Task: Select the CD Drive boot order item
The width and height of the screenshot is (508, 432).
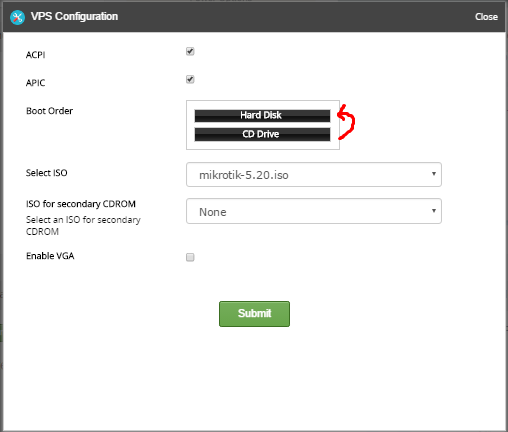Action: 262,134
